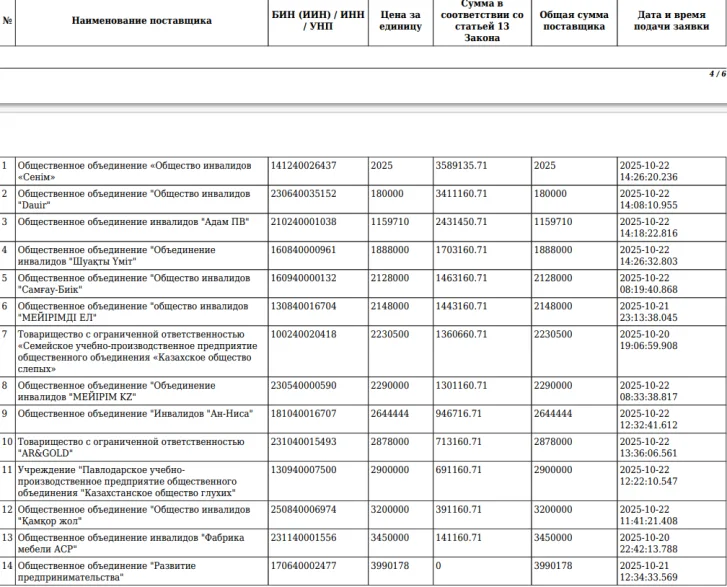The width and height of the screenshot is (727, 587).
Task: Click the 'Цена за единицу' column header
Action: [x=400, y=20]
